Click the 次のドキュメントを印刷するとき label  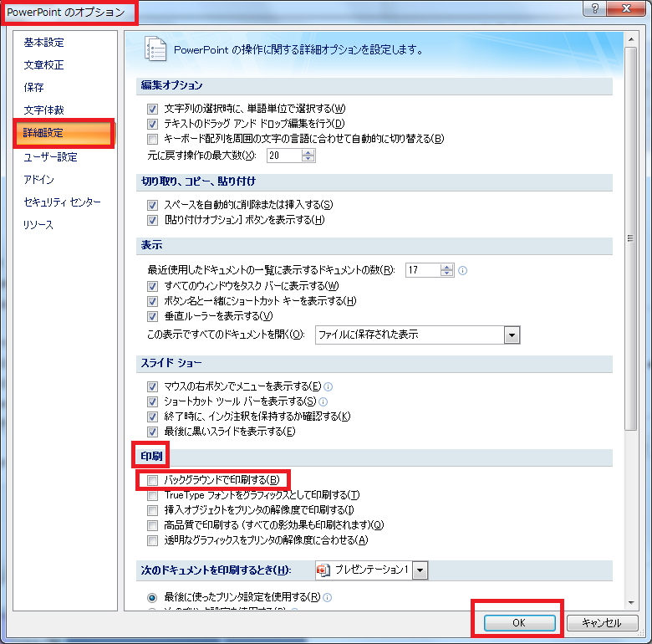coord(216,570)
